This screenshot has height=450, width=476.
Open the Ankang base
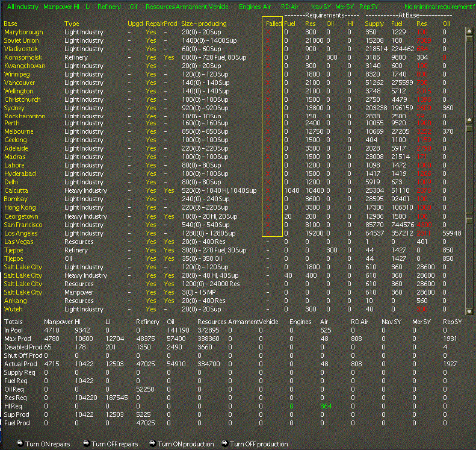point(15,301)
